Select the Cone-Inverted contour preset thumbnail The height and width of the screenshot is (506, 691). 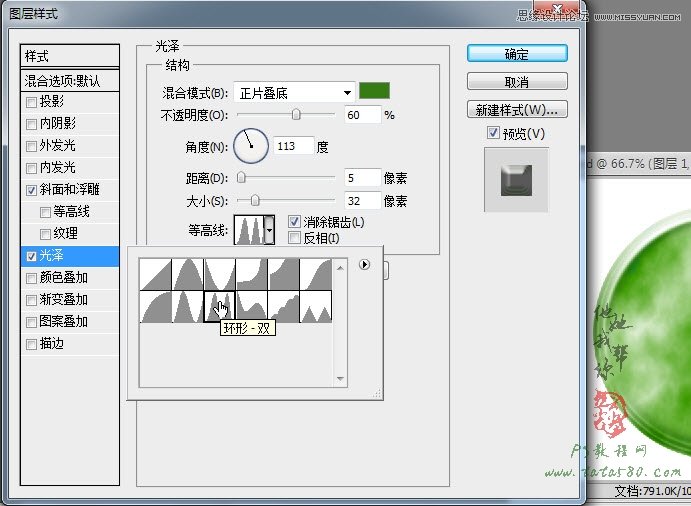[x=219, y=274]
